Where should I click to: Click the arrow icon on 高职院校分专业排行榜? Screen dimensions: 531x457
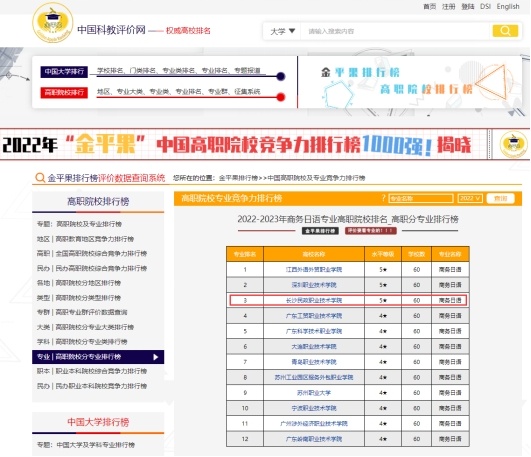click(155, 357)
